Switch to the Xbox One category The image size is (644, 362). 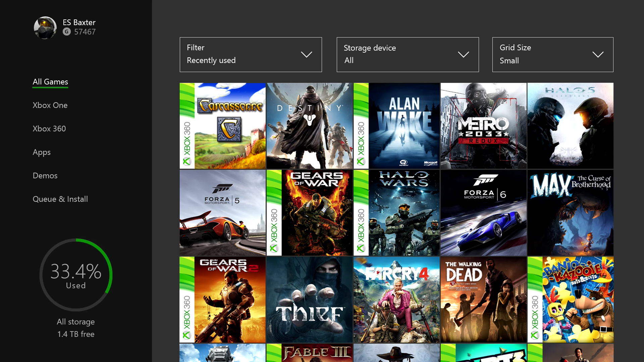coord(50,105)
